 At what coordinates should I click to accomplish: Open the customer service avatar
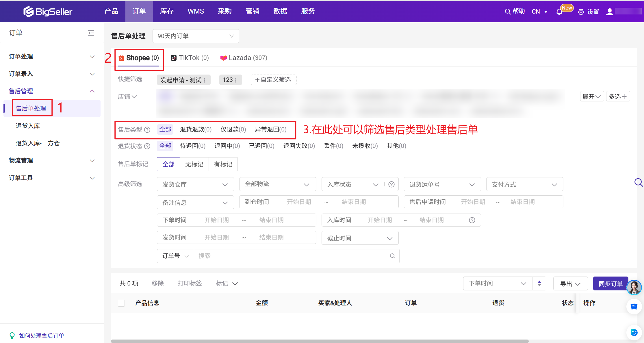click(x=634, y=287)
